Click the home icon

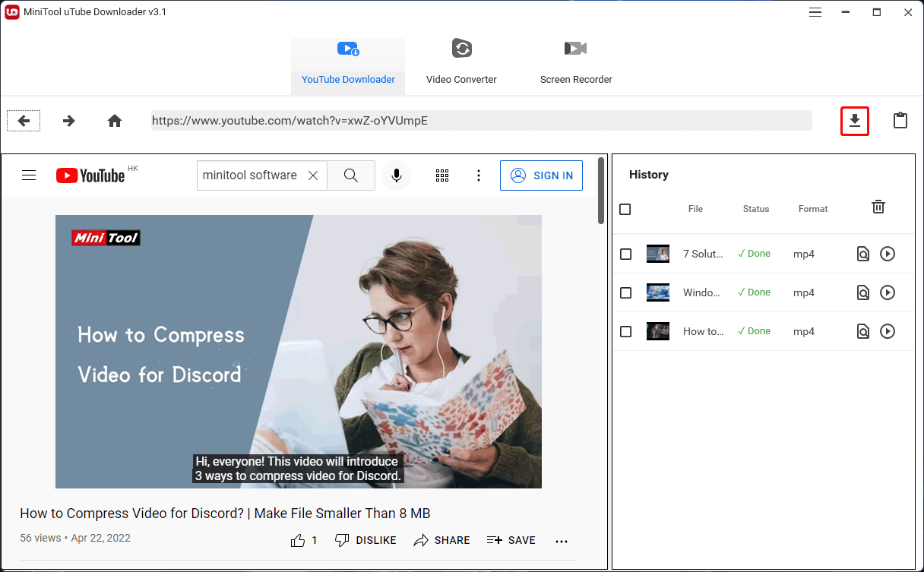(x=115, y=120)
